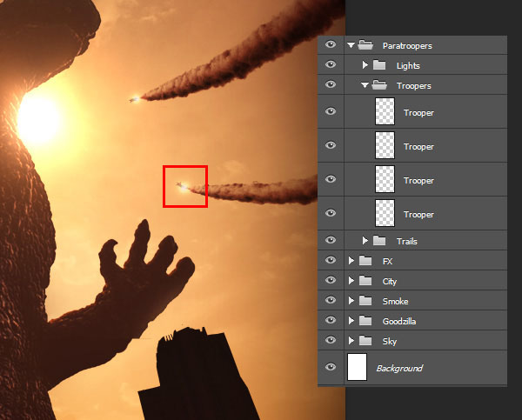This screenshot has width=522, height=420.
Task: Select the Goodzilla group name
Action: coord(399,322)
